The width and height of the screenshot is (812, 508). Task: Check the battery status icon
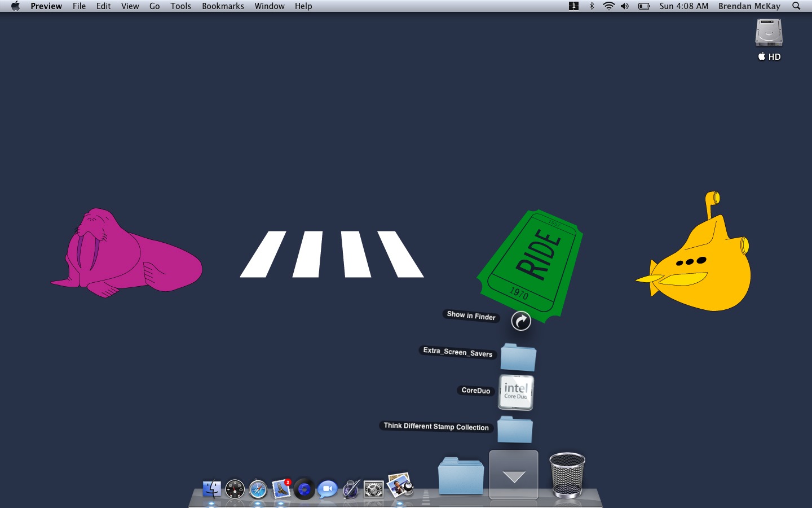pos(644,6)
